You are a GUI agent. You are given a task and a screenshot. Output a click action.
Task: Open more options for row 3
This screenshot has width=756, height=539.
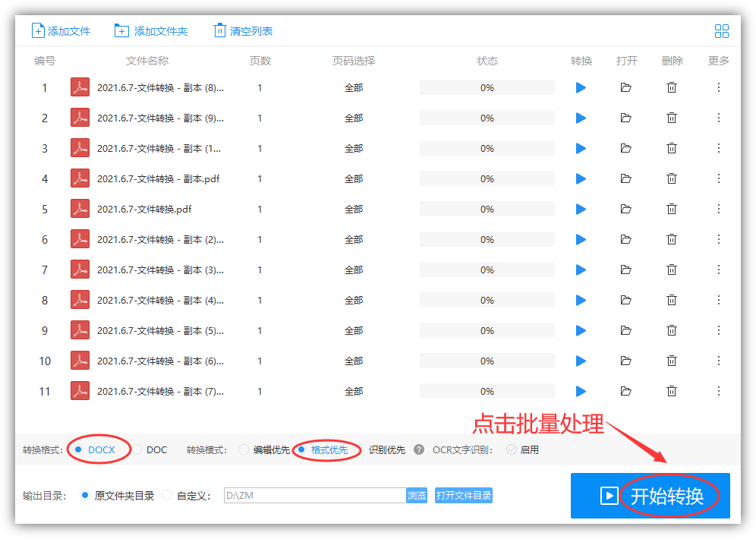point(718,149)
